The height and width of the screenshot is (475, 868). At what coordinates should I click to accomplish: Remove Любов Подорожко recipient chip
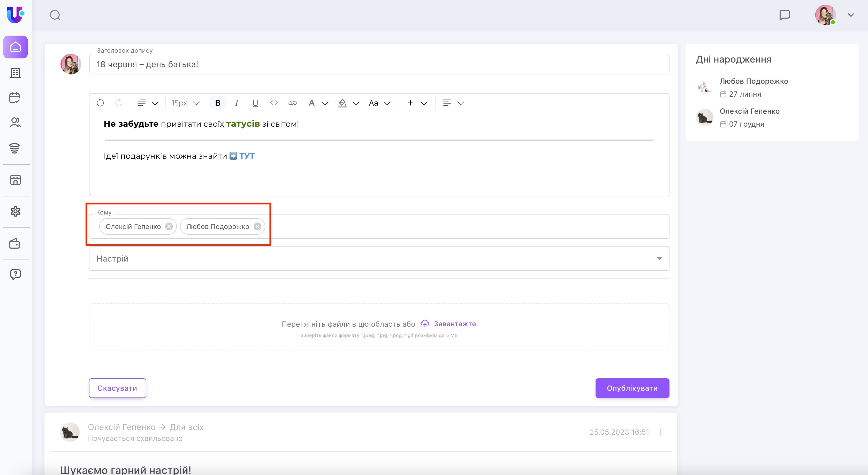point(257,226)
